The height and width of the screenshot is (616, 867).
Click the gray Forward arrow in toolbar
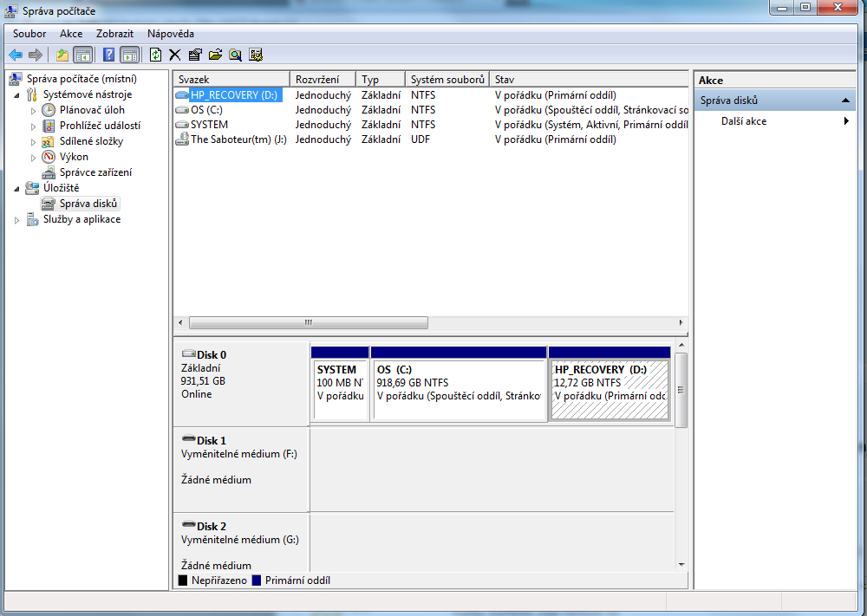click(x=36, y=55)
